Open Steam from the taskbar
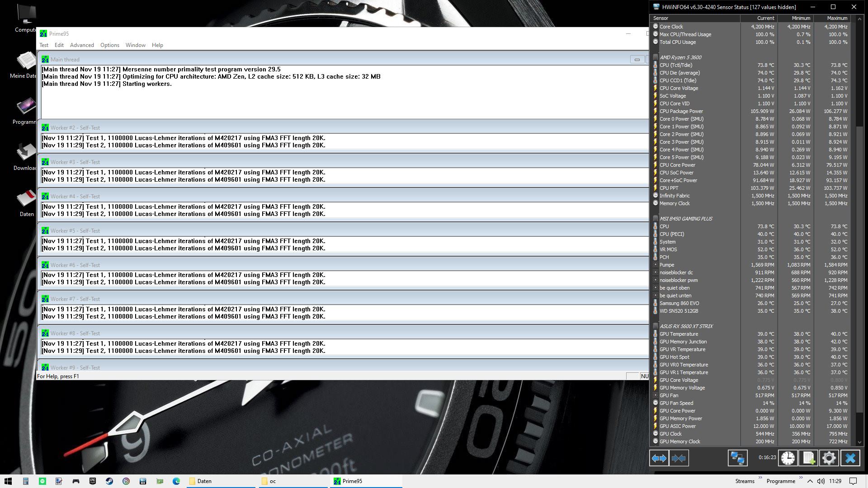The height and width of the screenshot is (488, 868). tap(109, 481)
